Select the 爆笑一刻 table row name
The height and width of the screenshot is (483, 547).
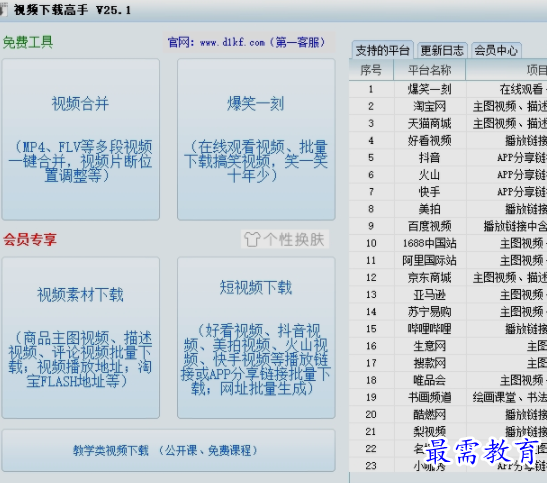click(x=429, y=89)
